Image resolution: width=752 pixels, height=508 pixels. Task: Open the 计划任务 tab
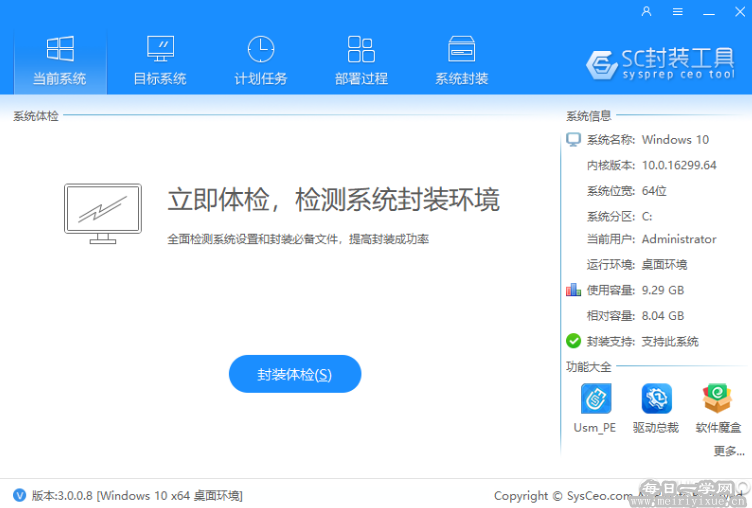click(x=260, y=61)
